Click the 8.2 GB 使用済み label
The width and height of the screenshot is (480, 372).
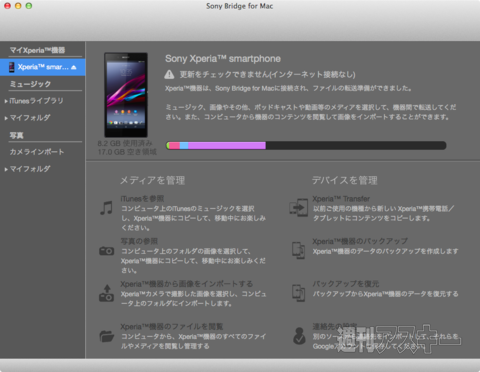click(x=125, y=143)
